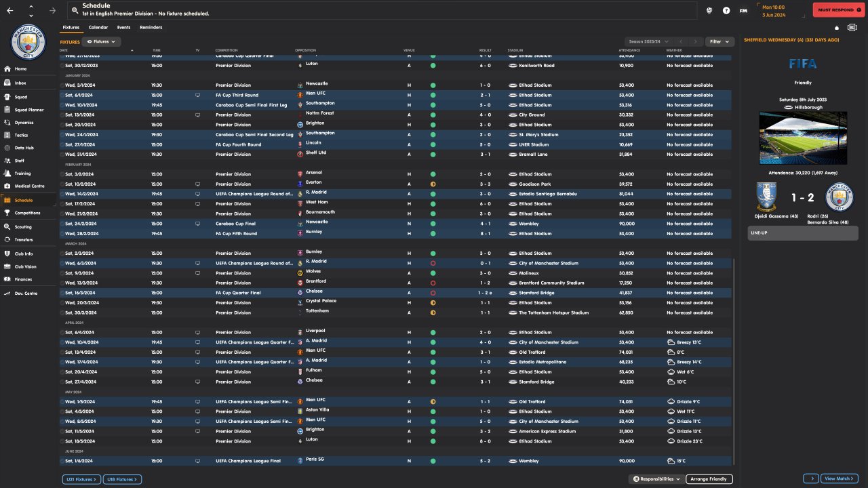The height and width of the screenshot is (488, 868).
Task: Click the fixtures list vertical scrollbar
Action: point(736,362)
